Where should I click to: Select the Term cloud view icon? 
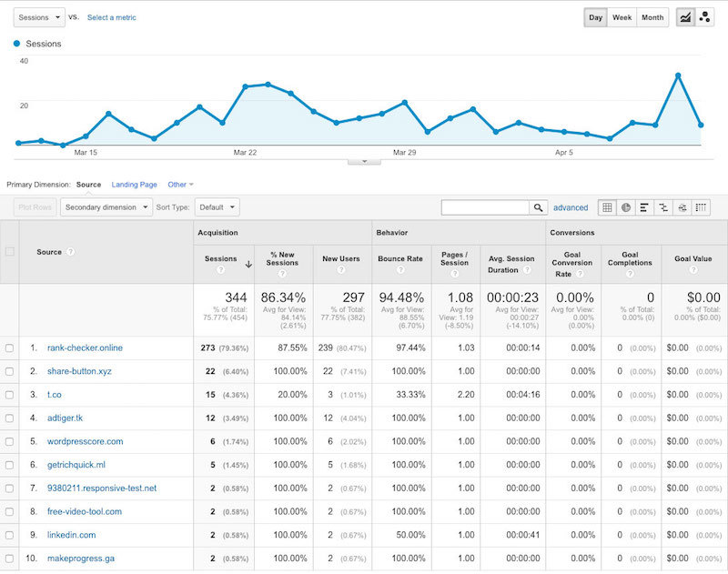[682, 207]
